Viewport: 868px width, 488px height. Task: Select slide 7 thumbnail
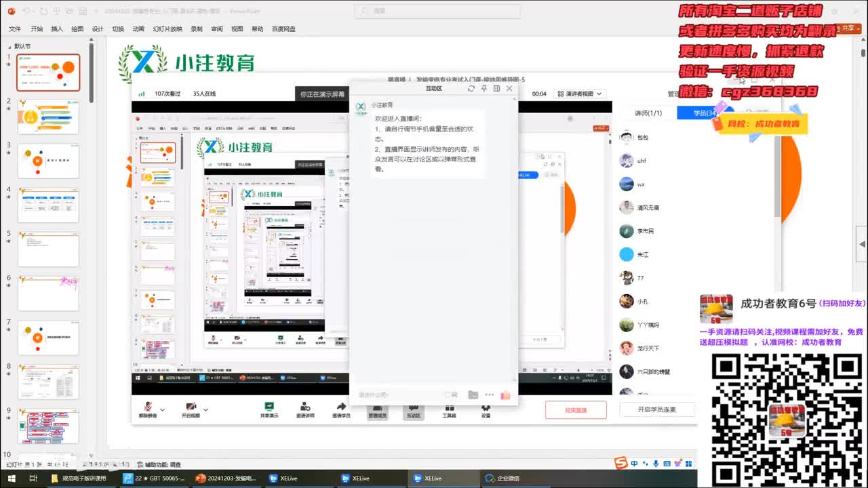[x=48, y=338]
